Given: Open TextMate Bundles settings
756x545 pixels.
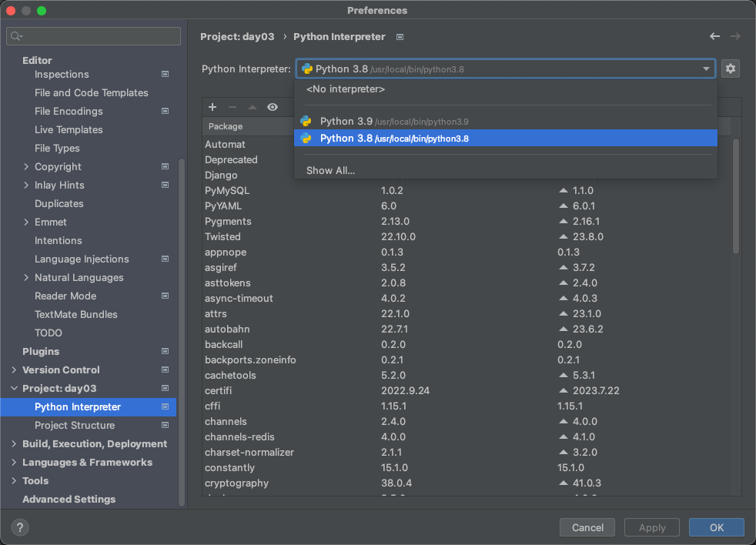Looking at the screenshot, I should (x=75, y=315).
